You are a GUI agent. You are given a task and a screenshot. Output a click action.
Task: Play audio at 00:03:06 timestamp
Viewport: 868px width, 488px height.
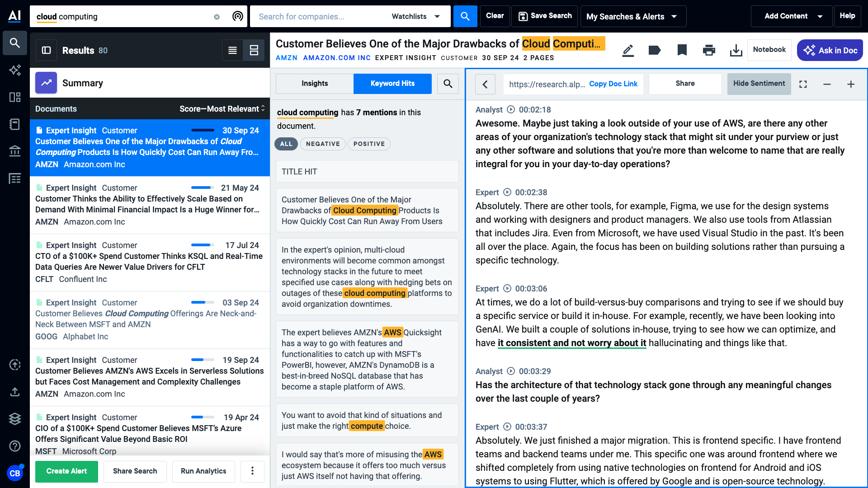point(507,288)
